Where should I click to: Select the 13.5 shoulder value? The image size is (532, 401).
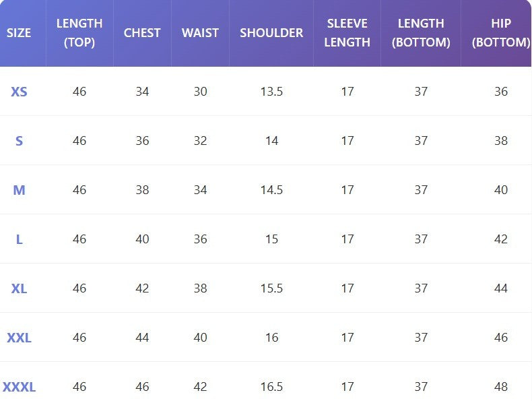(x=271, y=92)
